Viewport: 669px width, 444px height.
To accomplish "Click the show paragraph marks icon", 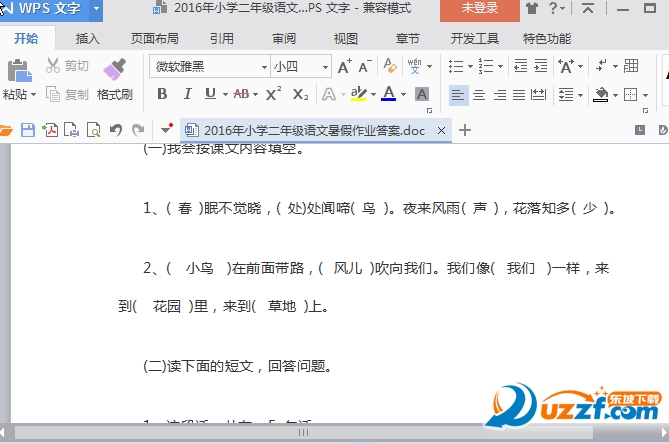I will point(602,66).
